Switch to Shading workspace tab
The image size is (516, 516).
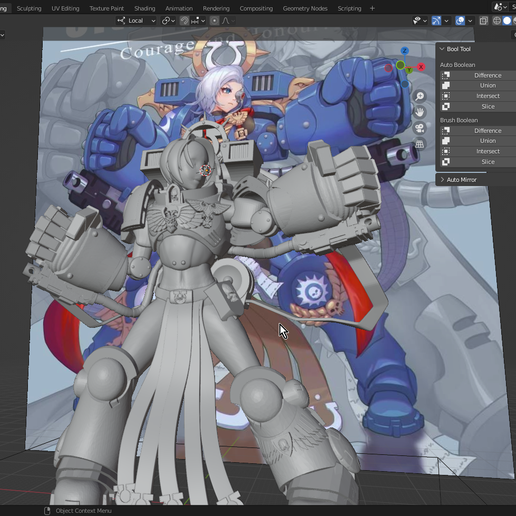point(145,8)
